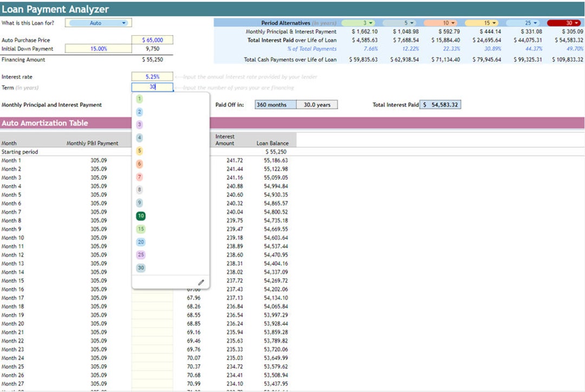Click the pencil edit icon below the list
Screen dimensions: 585x392
pyautogui.click(x=201, y=282)
